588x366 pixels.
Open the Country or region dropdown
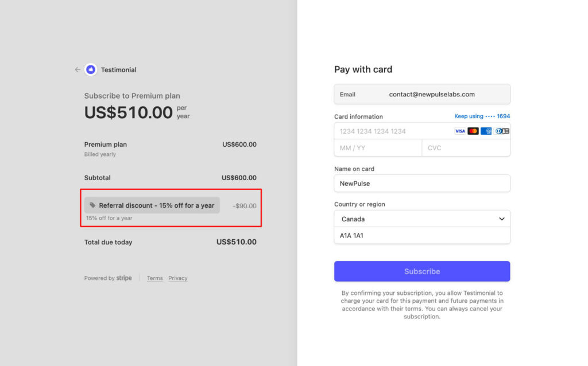[x=422, y=219]
